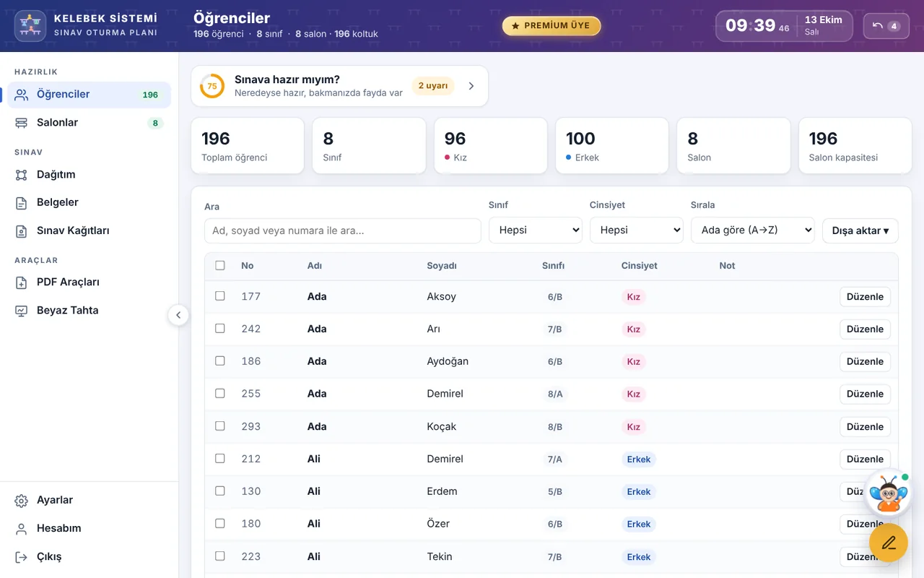Click the student search input field

pos(343,231)
